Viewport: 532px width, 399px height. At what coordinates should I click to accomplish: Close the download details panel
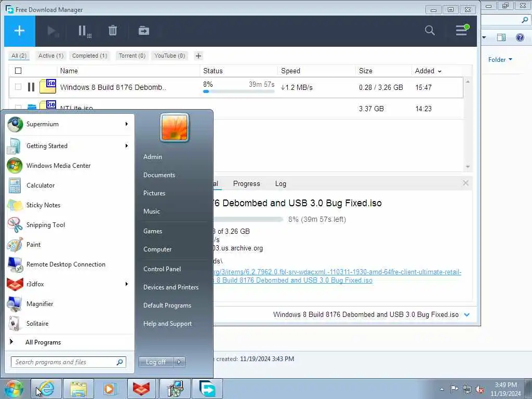pyautogui.click(x=465, y=183)
